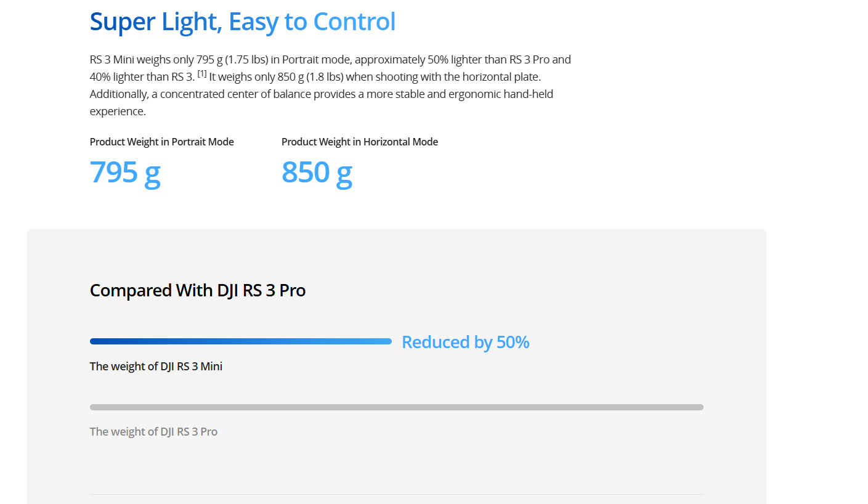Click the gray RS 3 Pro weight bar

point(396,407)
